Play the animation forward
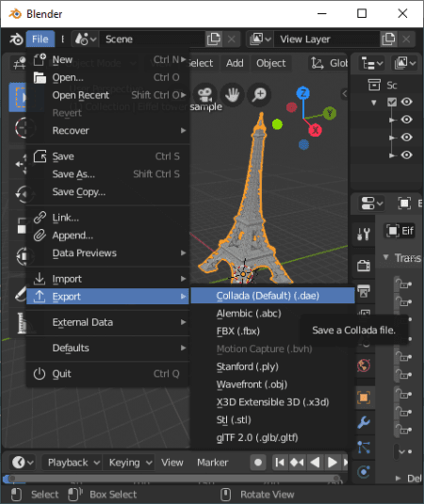 coord(333,463)
